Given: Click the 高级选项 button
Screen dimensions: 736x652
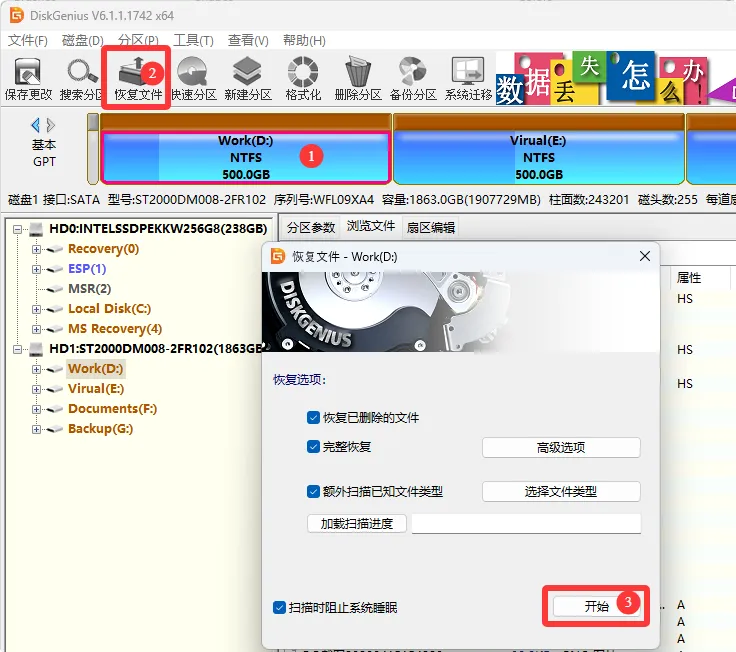Looking at the screenshot, I should click(561, 447).
